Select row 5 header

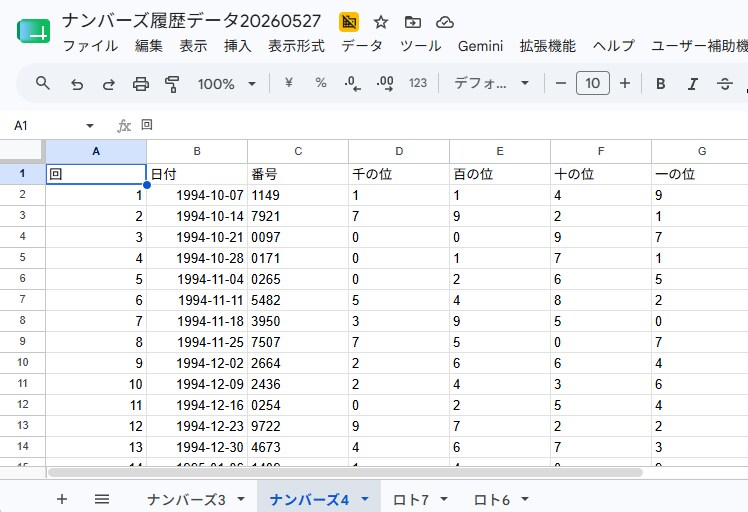tap(22, 258)
